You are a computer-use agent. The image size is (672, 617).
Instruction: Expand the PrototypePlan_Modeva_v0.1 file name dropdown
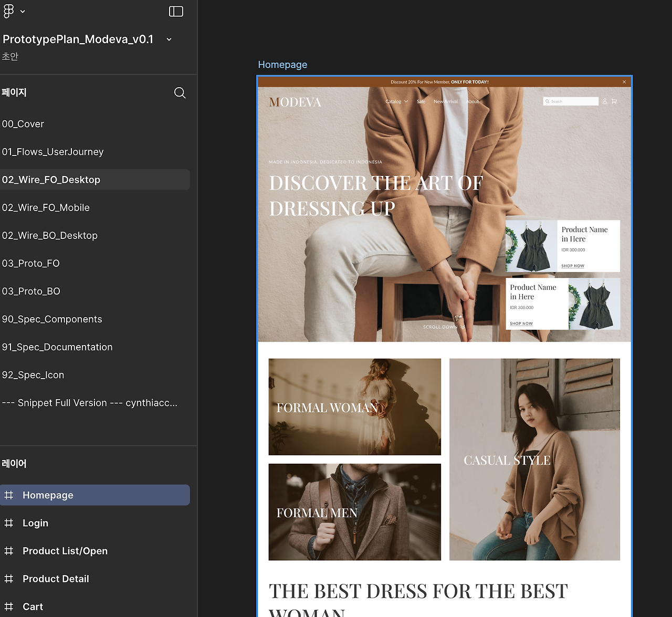pyautogui.click(x=169, y=39)
